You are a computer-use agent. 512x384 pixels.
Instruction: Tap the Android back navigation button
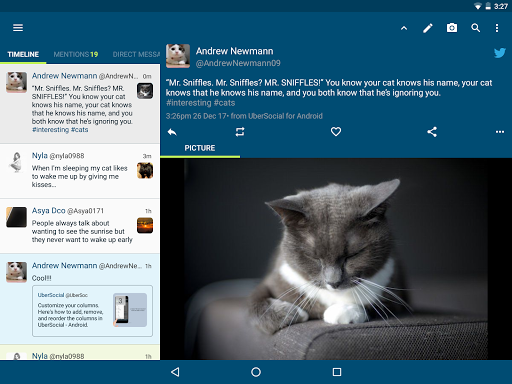(x=175, y=372)
